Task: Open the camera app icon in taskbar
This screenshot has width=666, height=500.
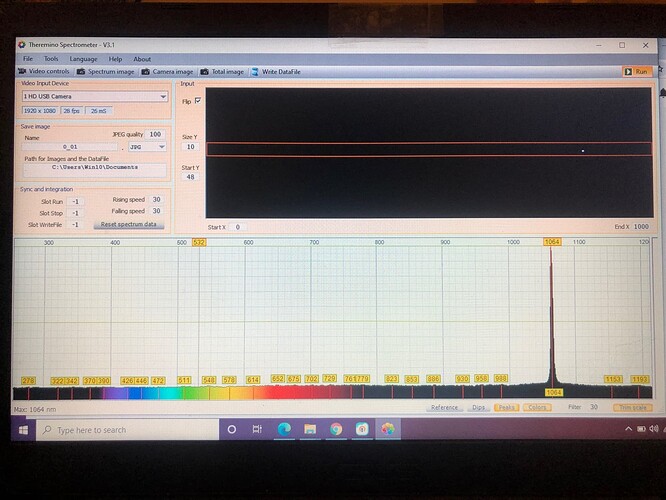Action: pyautogui.click(x=362, y=429)
